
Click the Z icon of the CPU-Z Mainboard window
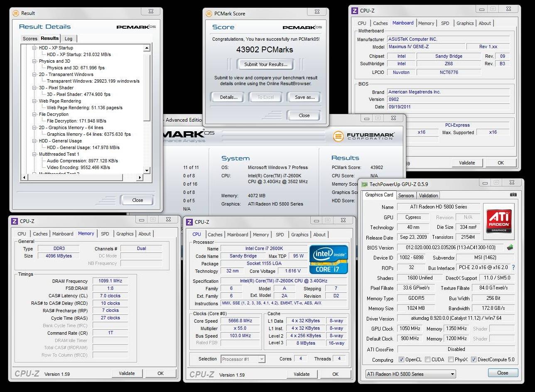pos(355,11)
